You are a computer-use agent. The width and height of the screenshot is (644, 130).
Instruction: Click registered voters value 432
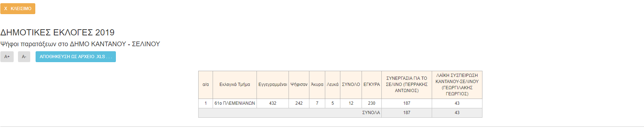273,103
